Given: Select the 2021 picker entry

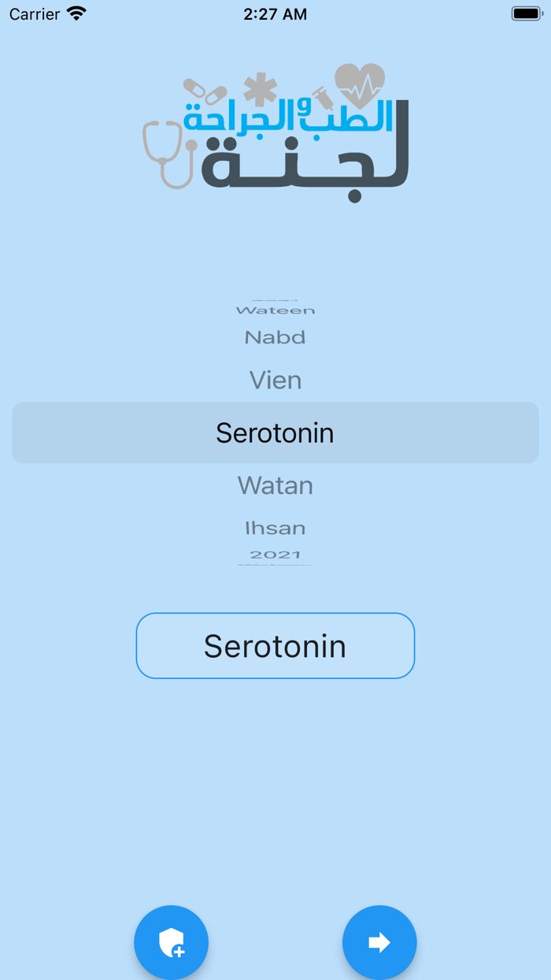Looking at the screenshot, I should [x=275, y=555].
